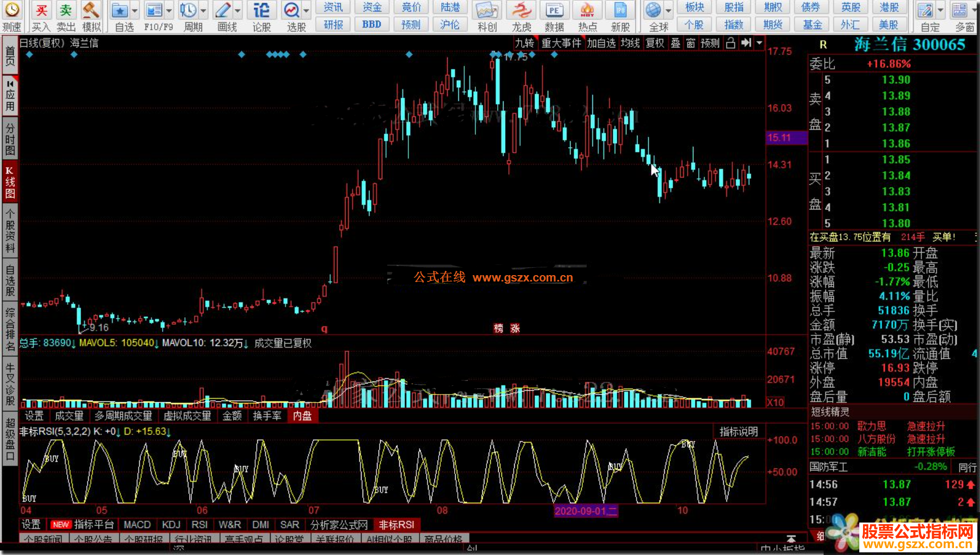Select the 多周期成交量 volume tab

[123, 416]
